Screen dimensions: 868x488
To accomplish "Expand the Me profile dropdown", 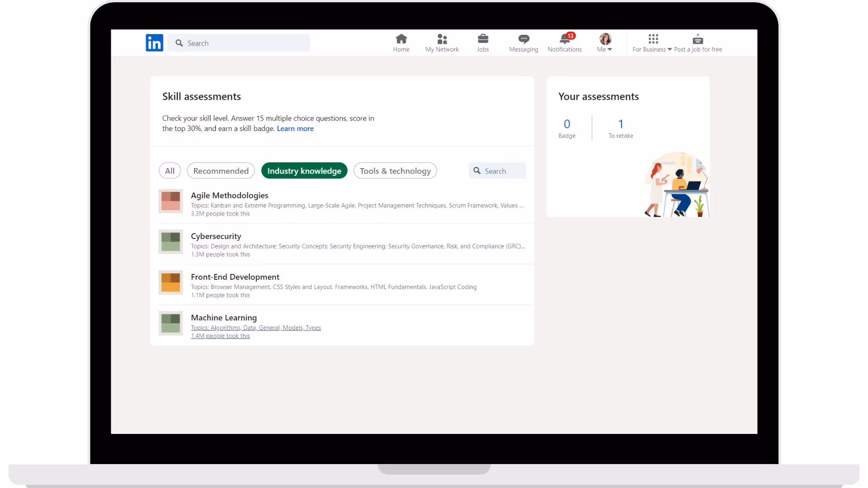I will 605,43.
